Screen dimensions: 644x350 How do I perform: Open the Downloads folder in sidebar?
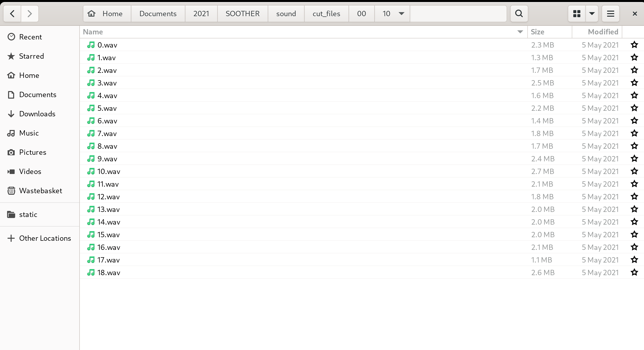37,114
